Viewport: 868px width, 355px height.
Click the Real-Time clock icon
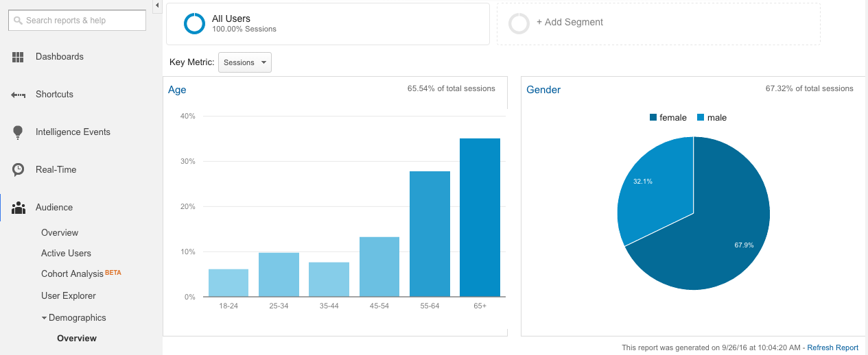point(19,170)
